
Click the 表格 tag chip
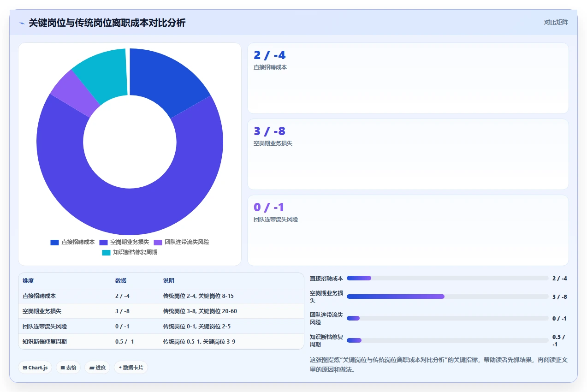coord(68,368)
